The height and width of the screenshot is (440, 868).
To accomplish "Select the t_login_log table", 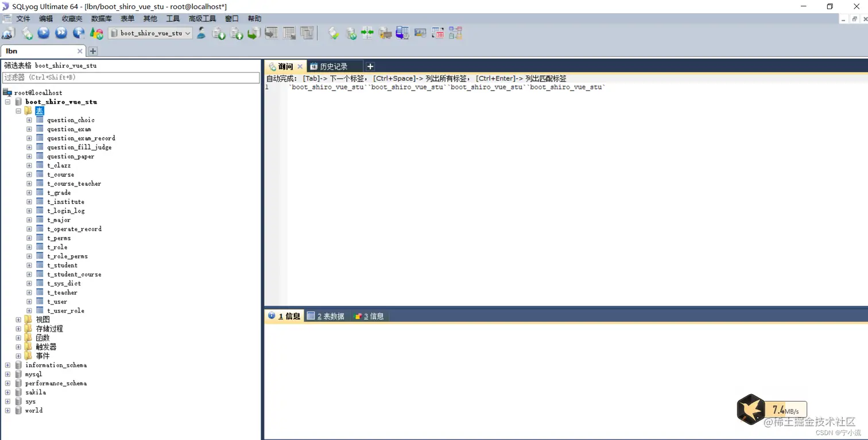I will (66, 211).
